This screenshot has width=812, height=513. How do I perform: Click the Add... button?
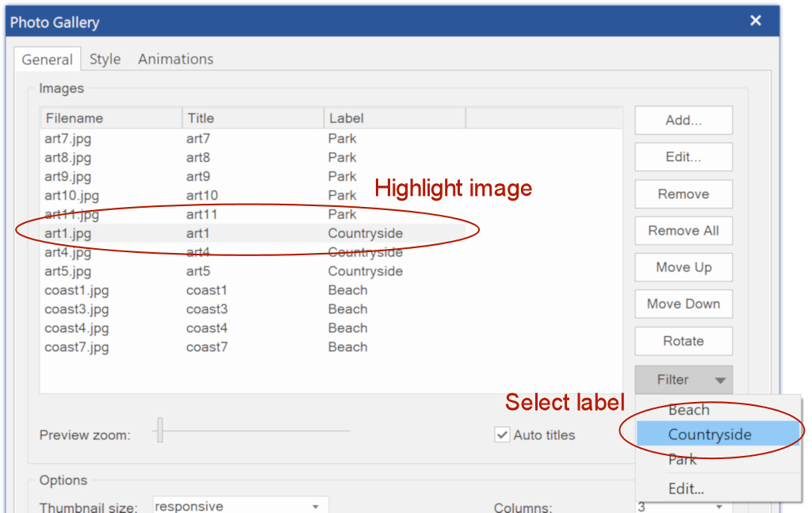(x=683, y=121)
